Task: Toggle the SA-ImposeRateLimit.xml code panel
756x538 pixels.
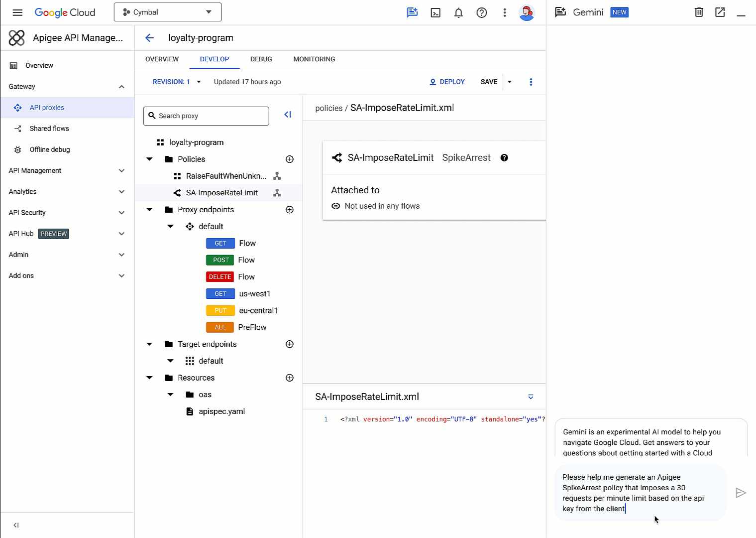Action: (531, 397)
